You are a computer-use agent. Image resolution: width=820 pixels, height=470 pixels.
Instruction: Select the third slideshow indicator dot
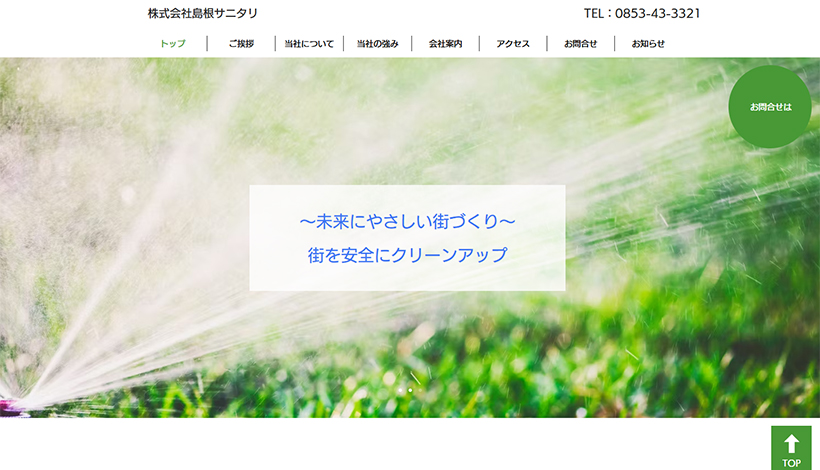pyautogui.click(x=420, y=390)
